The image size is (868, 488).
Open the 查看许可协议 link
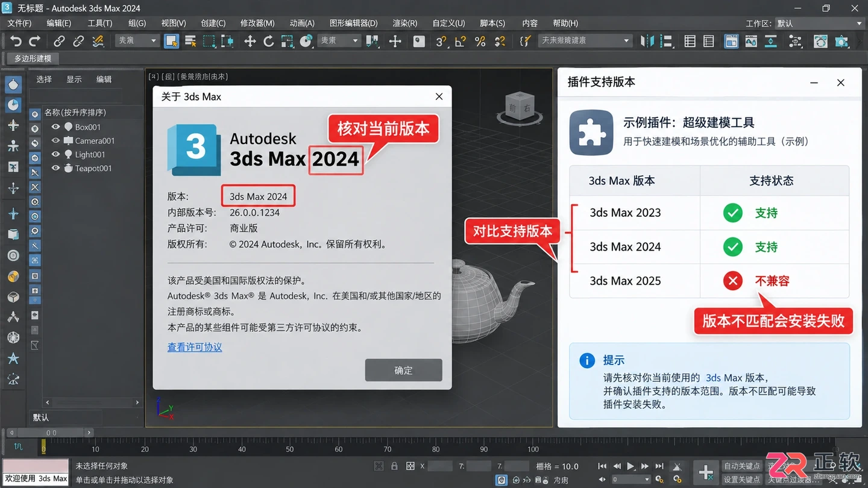(x=195, y=347)
